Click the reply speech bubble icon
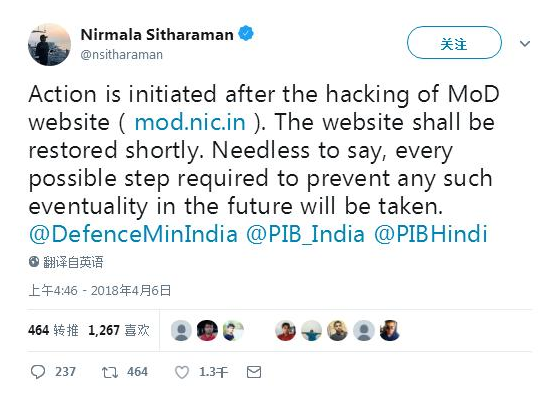This screenshot has height=396, width=557. [38, 372]
